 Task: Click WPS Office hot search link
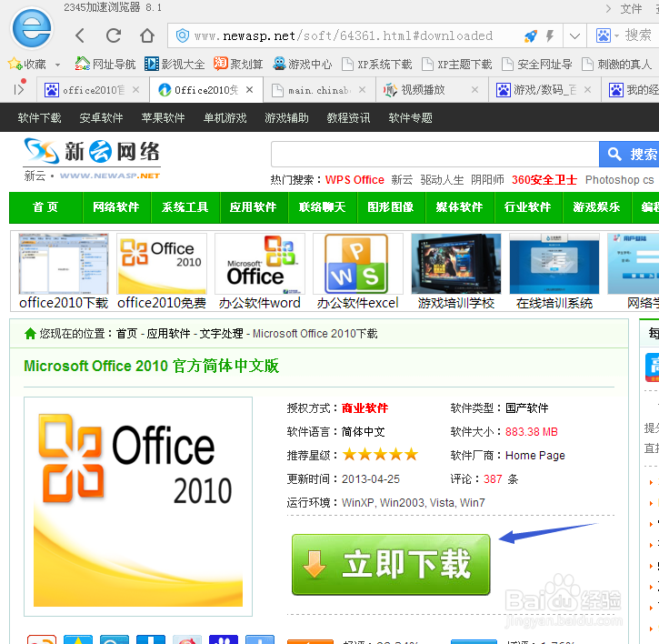click(354, 180)
